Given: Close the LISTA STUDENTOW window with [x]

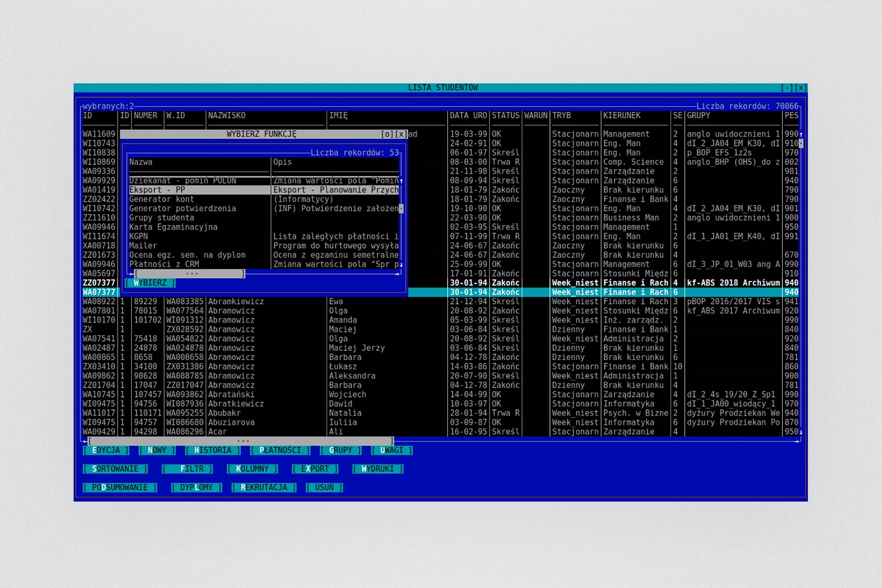Looking at the screenshot, I should 800,88.
